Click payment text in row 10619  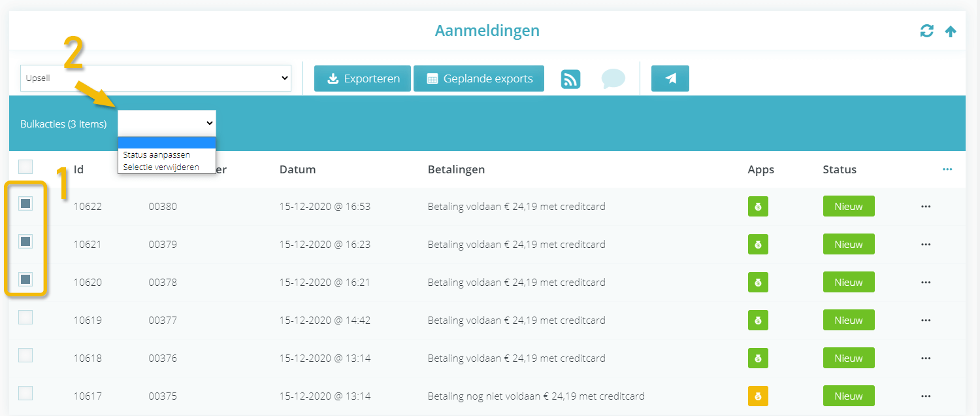(x=516, y=321)
